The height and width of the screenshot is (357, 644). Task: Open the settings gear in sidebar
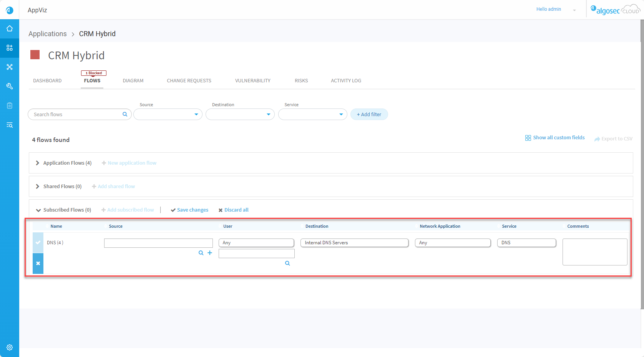10,347
